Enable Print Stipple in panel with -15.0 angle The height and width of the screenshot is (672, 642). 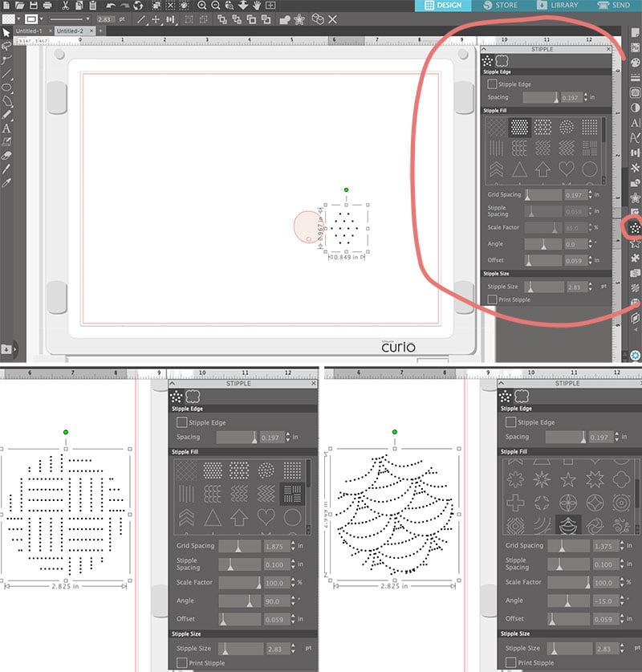[x=510, y=662]
